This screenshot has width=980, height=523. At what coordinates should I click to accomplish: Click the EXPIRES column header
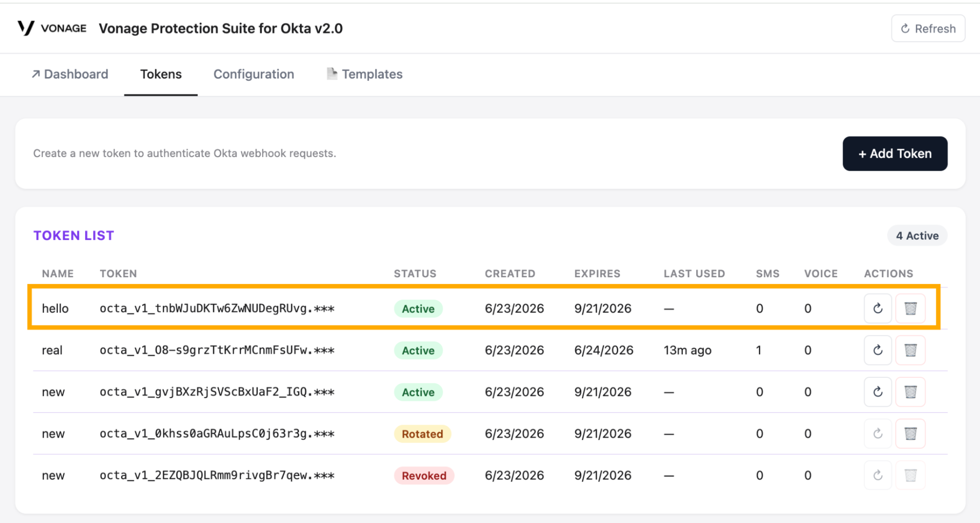pos(597,274)
